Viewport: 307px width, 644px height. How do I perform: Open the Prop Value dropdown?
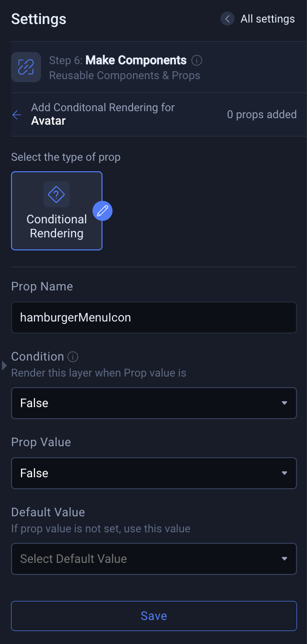[153, 473]
